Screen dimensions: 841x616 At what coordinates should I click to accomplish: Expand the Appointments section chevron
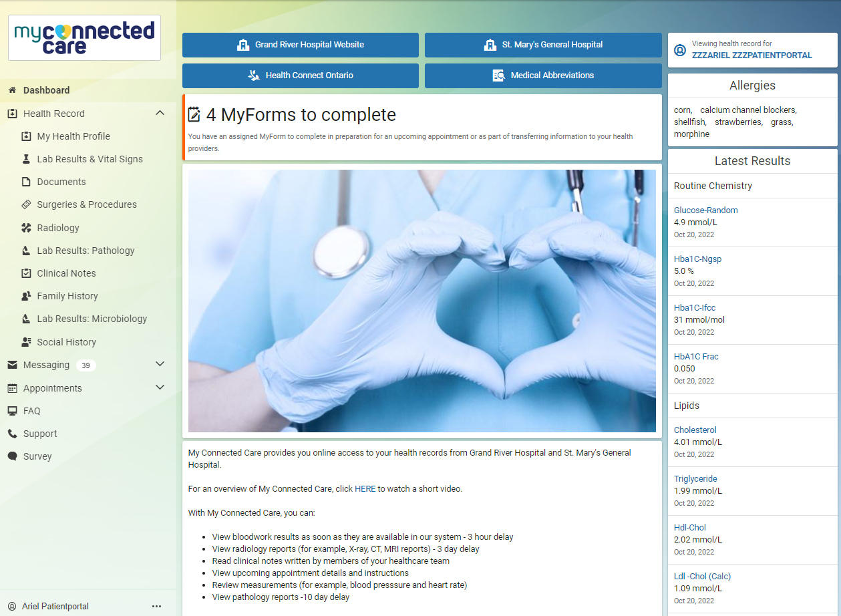160,388
